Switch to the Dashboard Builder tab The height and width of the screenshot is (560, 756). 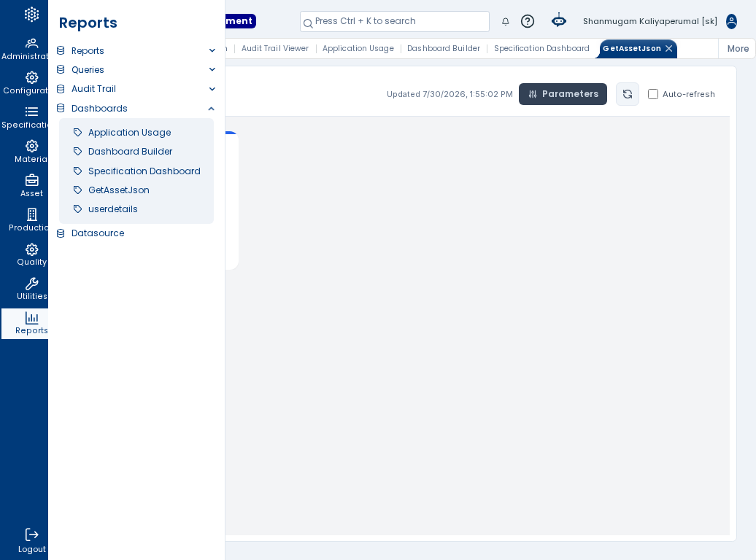(444, 48)
